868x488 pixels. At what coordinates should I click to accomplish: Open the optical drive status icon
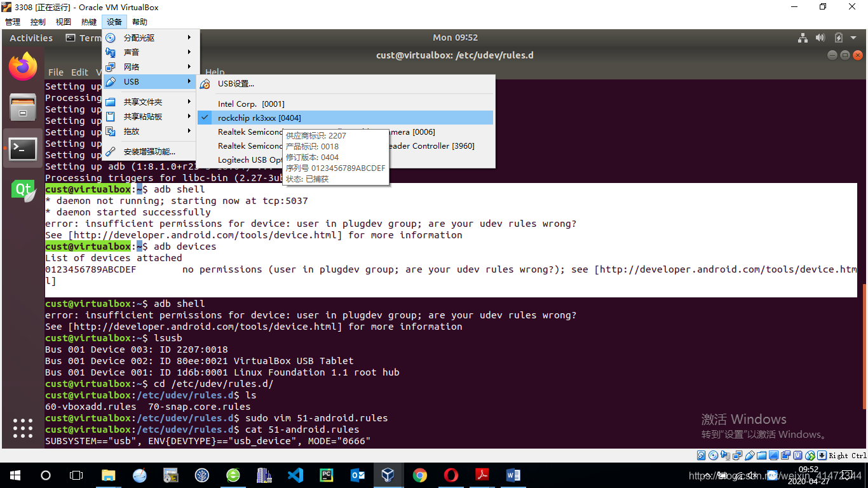pos(714,455)
